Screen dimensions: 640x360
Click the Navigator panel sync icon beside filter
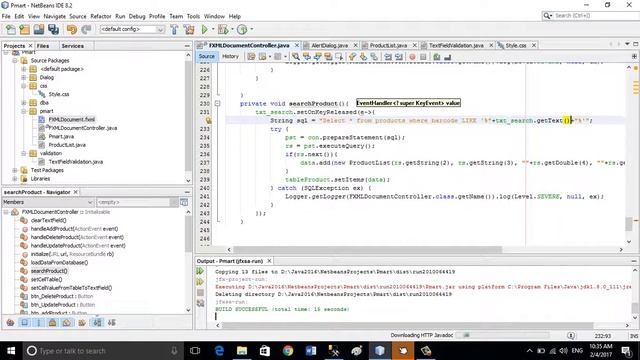point(184,202)
